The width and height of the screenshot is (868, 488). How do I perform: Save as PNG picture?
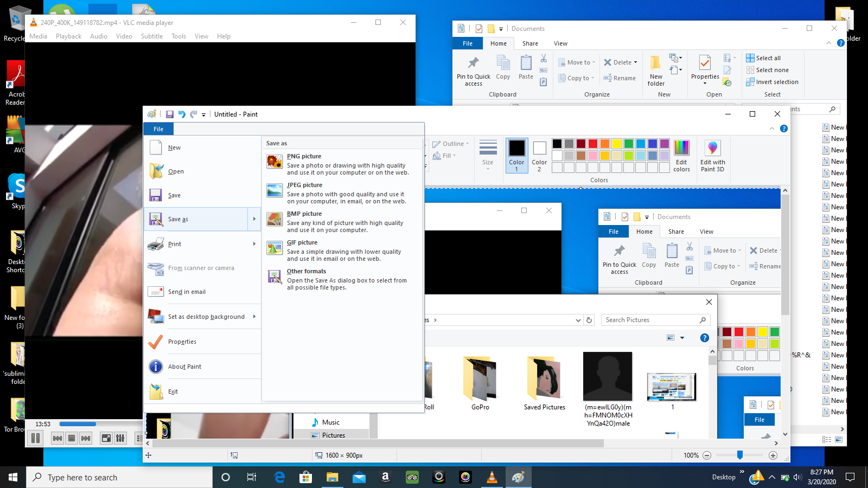(342, 164)
